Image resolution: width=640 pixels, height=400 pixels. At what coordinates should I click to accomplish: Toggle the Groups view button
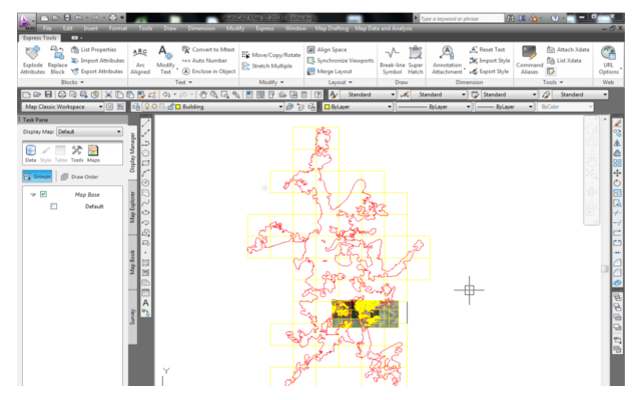coord(37,176)
